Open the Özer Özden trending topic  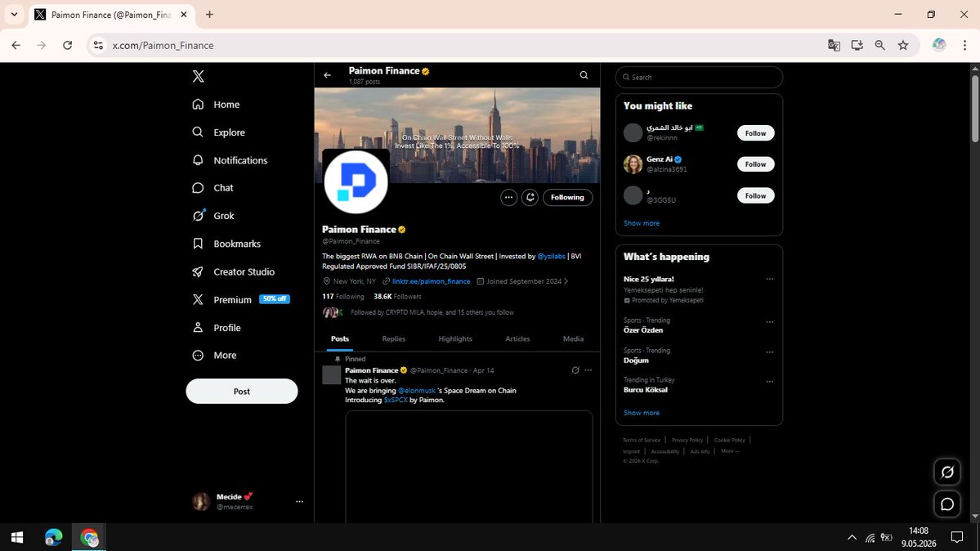coord(643,330)
